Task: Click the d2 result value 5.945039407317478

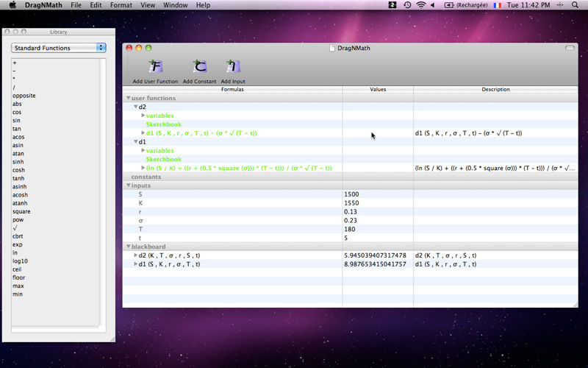Action: pos(375,255)
